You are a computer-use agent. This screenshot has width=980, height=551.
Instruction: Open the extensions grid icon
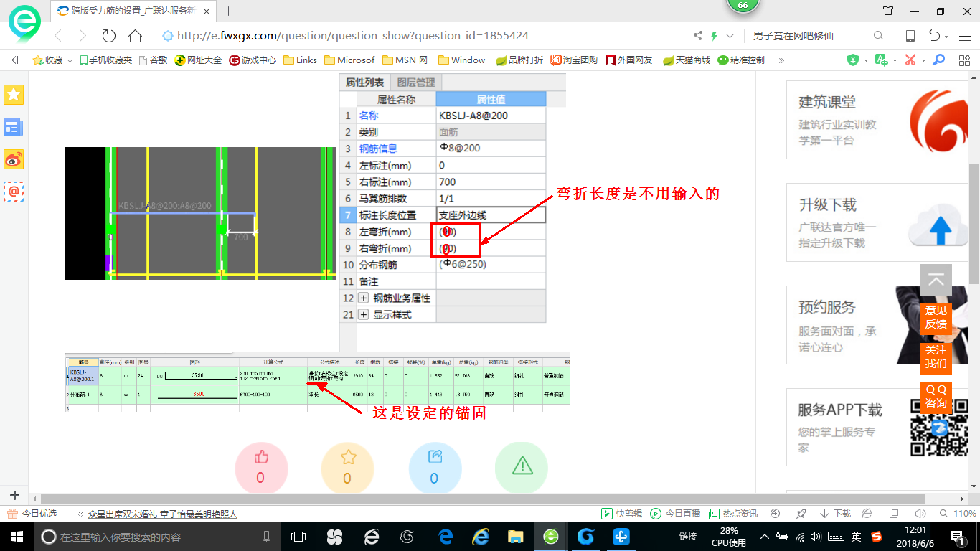964,60
